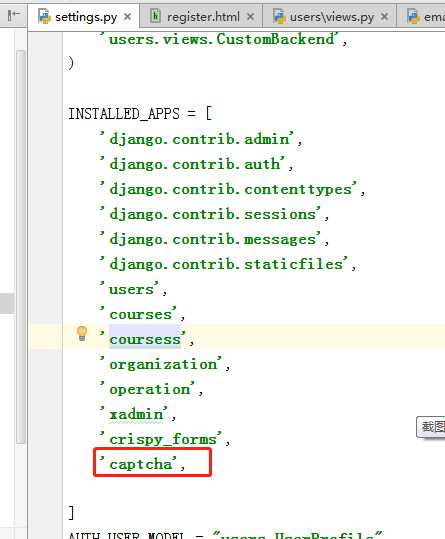Click the 'captcha' app entry
The height and width of the screenshot is (539, 445).
pyautogui.click(x=142, y=463)
